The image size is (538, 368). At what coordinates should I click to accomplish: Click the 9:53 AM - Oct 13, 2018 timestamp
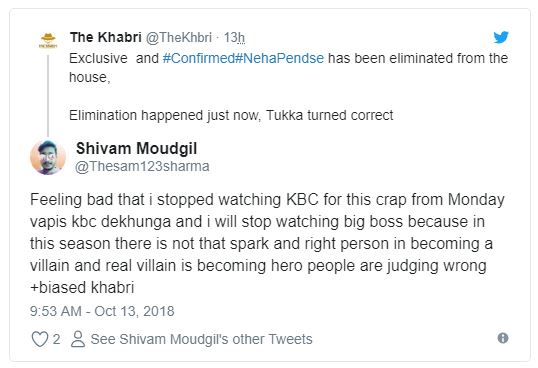pos(102,311)
